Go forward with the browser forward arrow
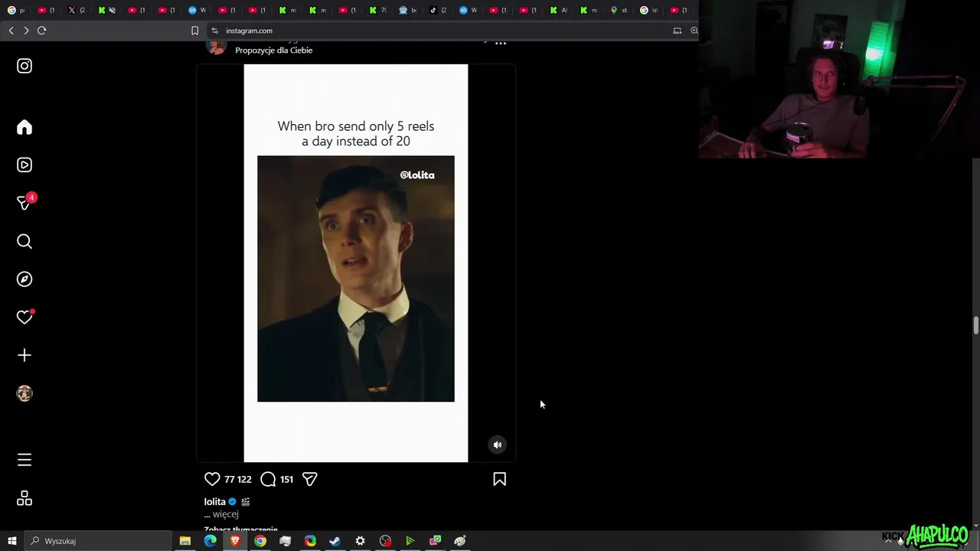This screenshot has height=551, width=980. tap(26, 31)
